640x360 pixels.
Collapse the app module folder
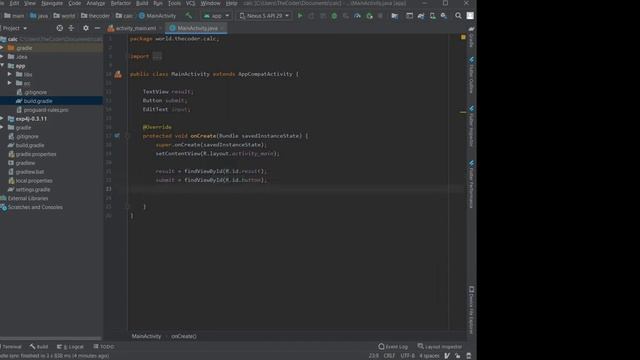(2, 66)
